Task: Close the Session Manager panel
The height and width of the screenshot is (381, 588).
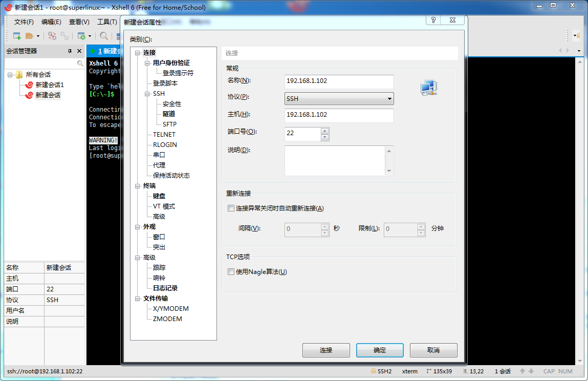Action: pos(79,51)
